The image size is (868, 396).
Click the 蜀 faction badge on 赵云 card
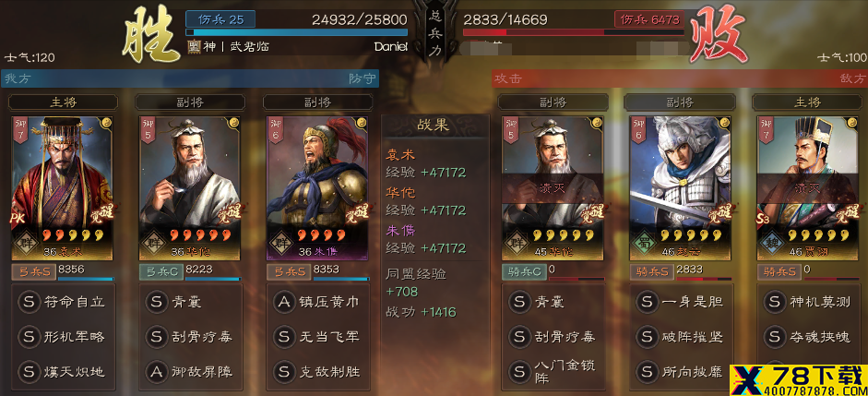(x=642, y=243)
